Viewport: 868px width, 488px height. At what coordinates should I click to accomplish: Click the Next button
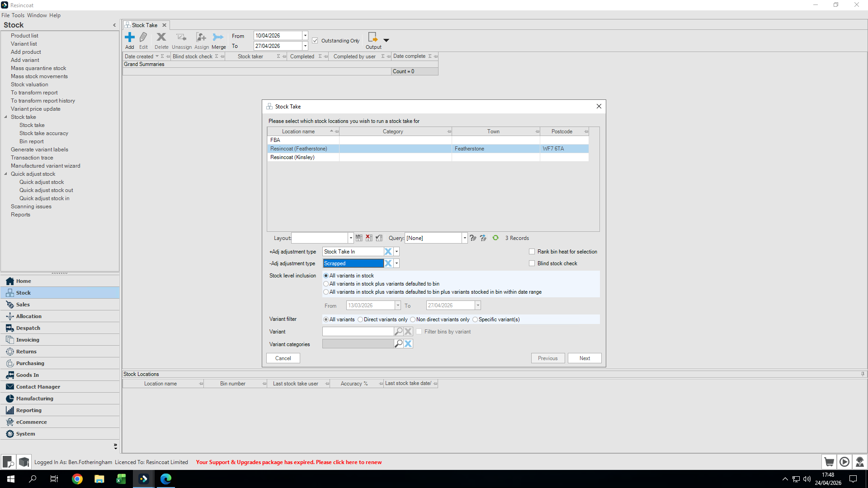585,358
